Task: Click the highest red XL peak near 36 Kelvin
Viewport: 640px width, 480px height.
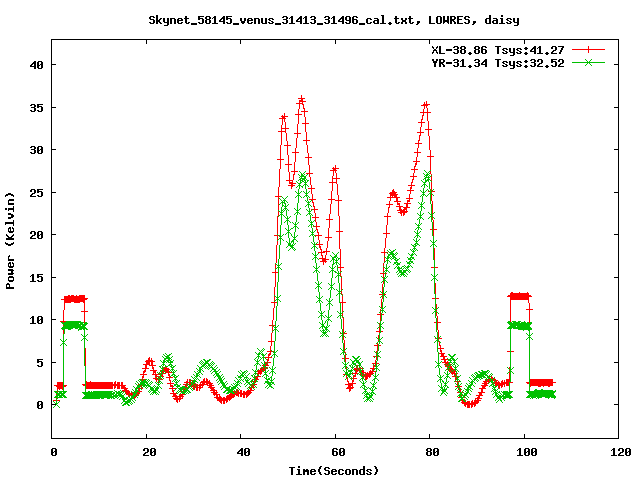Action: [302, 99]
